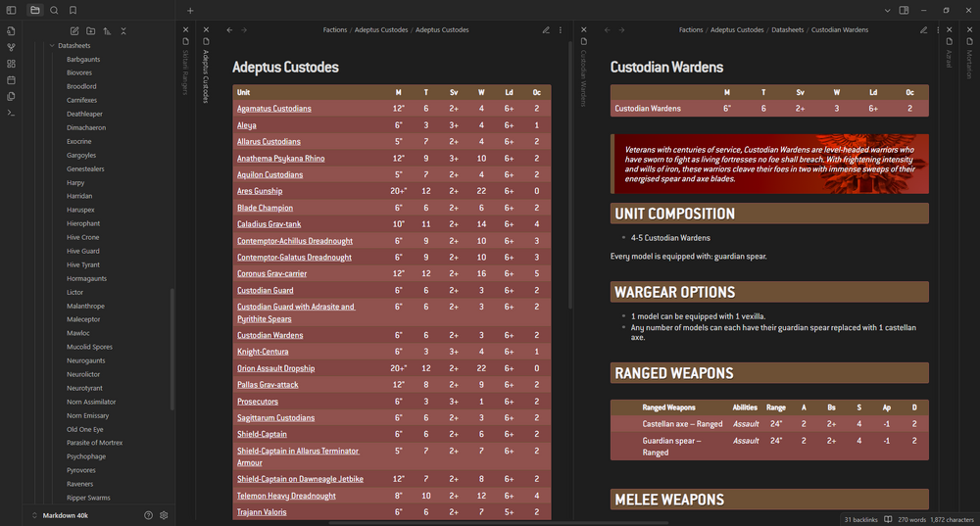Navigate forward in Adeptus Custodes pane
980x526 pixels.
coord(244,30)
